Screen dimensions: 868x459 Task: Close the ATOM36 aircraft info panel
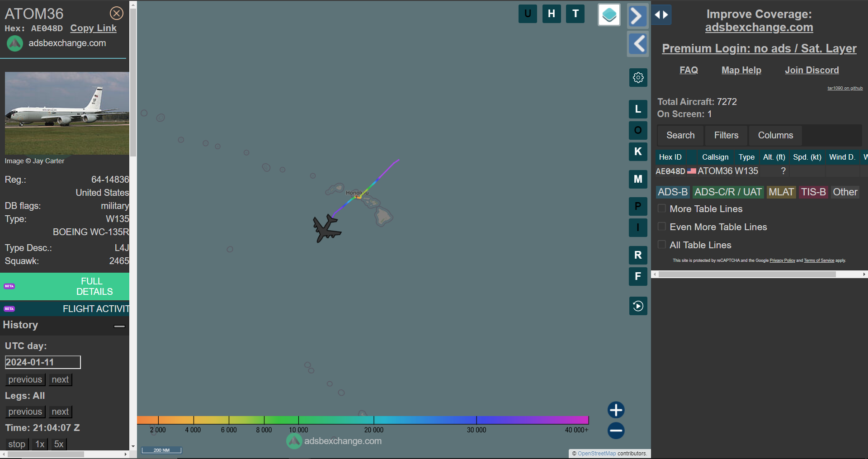pyautogui.click(x=117, y=14)
